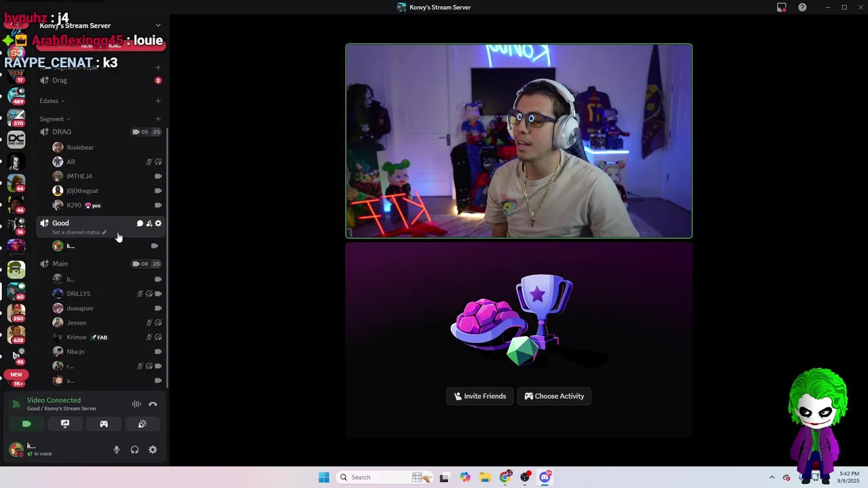Click Invite Friends button

tap(480, 396)
